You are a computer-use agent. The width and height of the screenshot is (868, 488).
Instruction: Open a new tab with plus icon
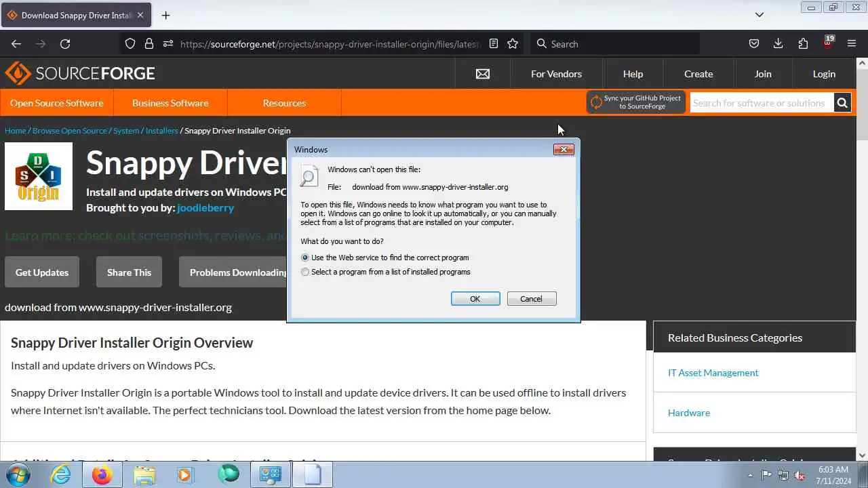[x=165, y=15]
